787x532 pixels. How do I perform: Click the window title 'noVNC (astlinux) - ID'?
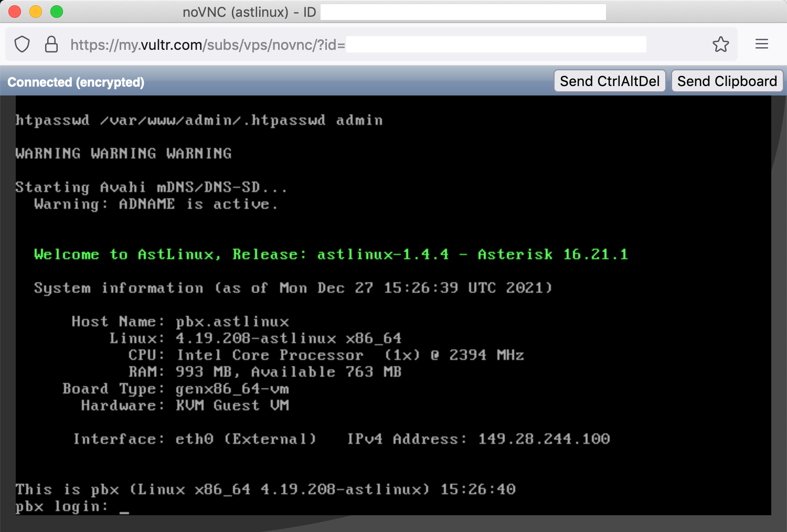pos(249,12)
